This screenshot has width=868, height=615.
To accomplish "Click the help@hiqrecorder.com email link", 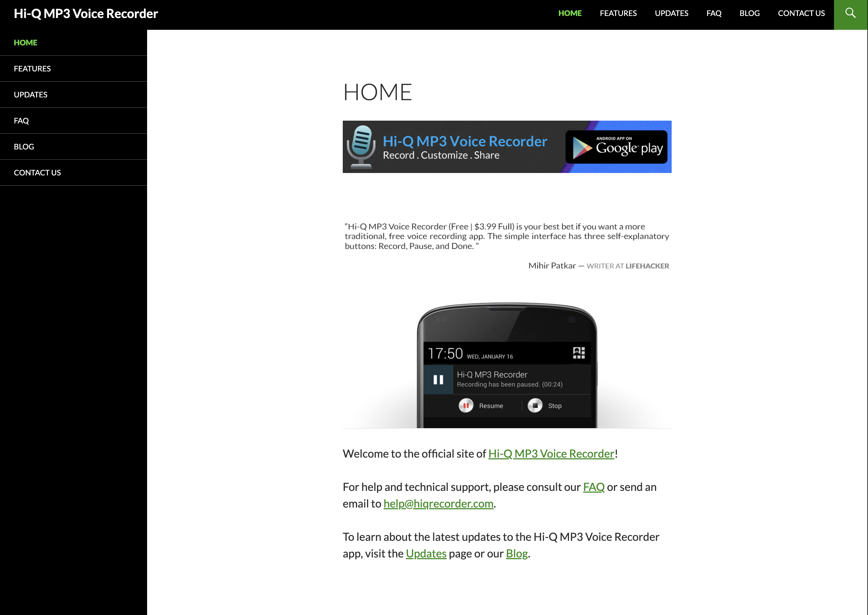I will click(439, 504).
